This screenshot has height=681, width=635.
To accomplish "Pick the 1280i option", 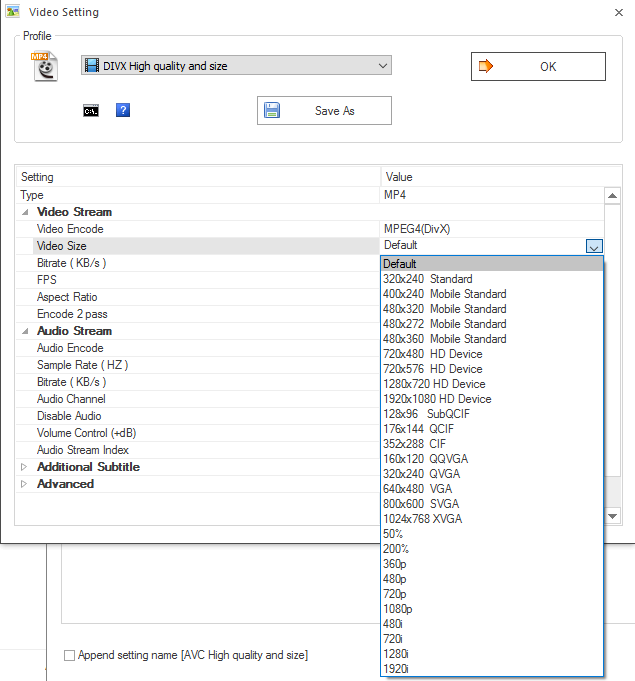I will point(492,654).
